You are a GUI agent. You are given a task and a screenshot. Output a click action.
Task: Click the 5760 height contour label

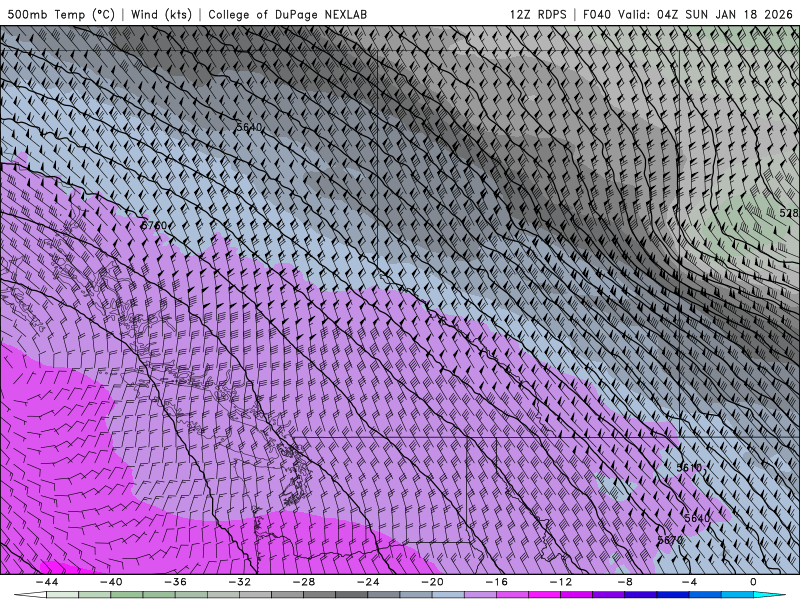click(154, 225)
